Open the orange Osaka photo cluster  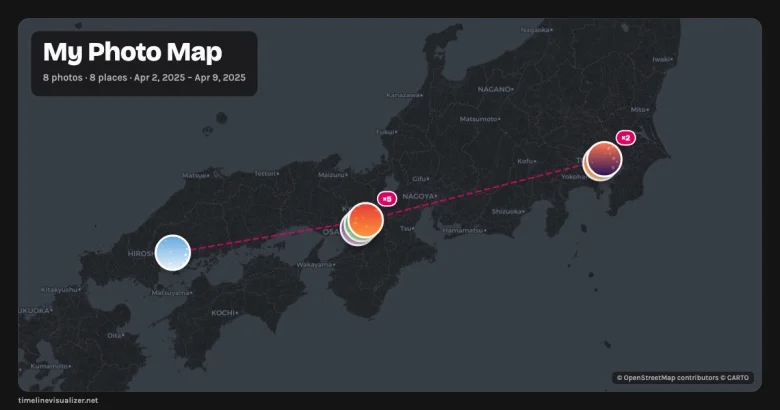coord(366,220)
